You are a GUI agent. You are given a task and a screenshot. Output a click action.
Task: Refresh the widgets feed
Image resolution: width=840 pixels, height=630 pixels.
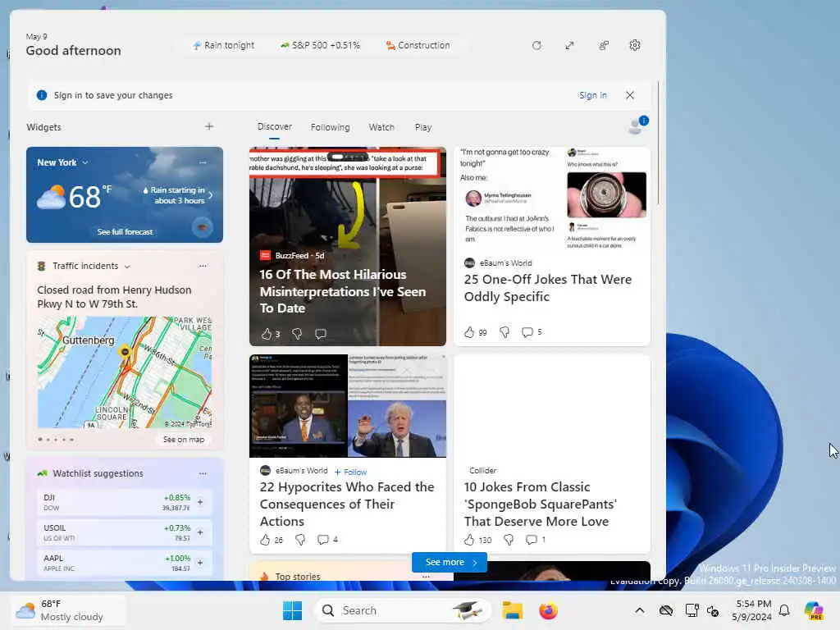536,46
